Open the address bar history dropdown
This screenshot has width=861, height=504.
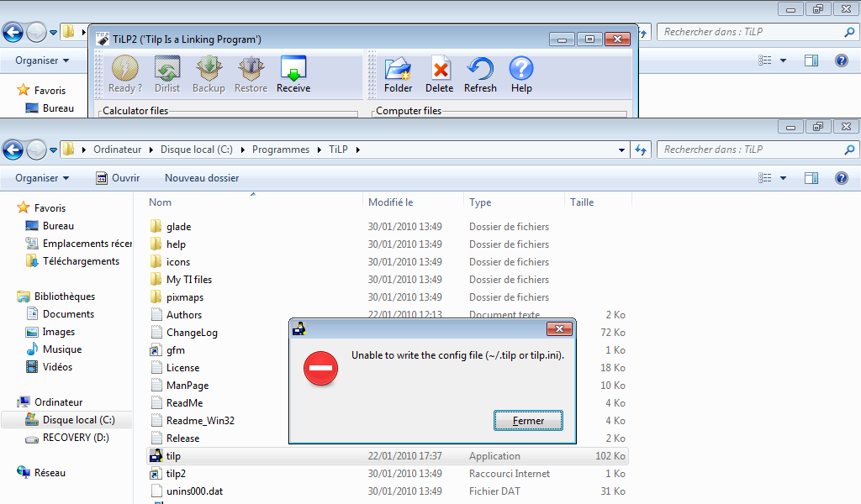tap(622, 150)
